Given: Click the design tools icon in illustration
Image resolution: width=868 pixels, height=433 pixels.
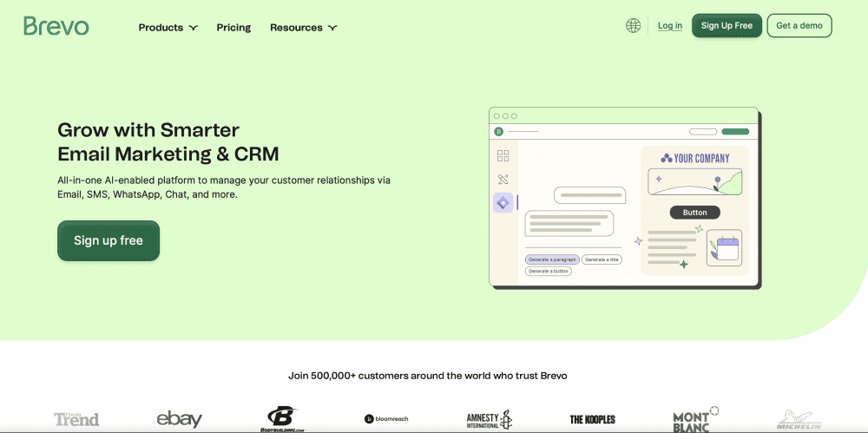Looking at the screenshot, I should point(503,179).
